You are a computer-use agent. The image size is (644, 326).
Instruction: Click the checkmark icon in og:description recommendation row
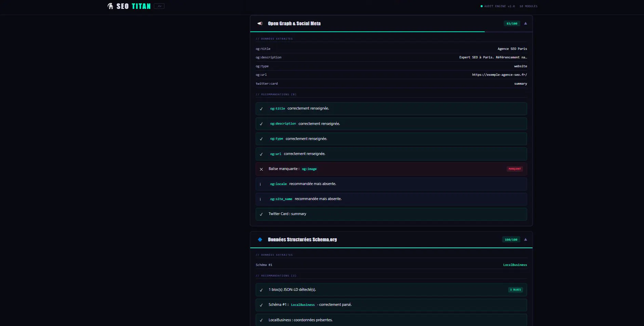click(x=261, y=124)
